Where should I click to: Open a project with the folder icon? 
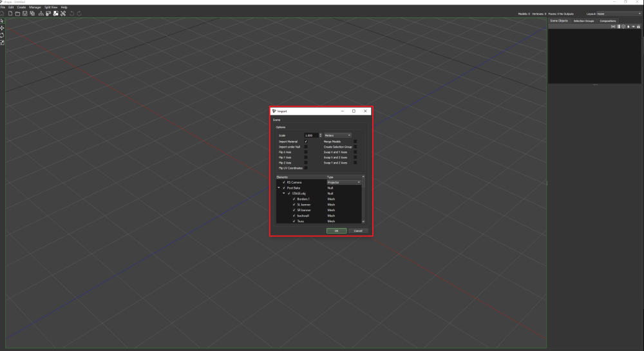[17, 14]
